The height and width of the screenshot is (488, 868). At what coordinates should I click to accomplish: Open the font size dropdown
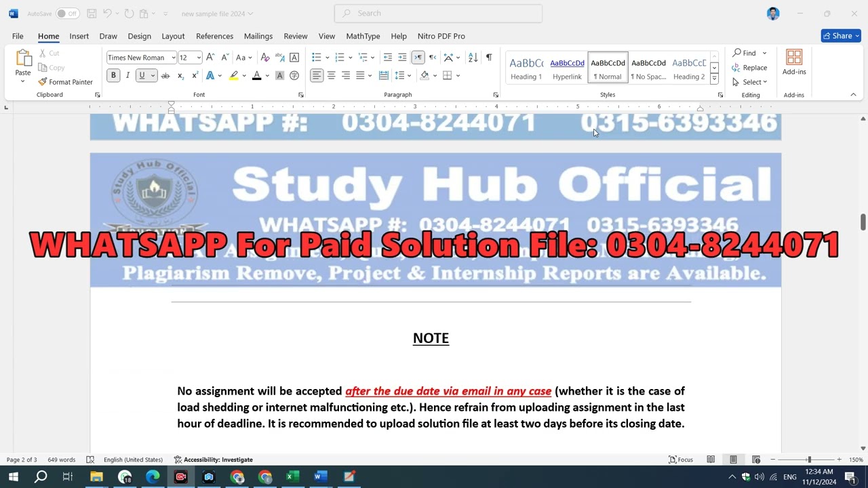199,58
